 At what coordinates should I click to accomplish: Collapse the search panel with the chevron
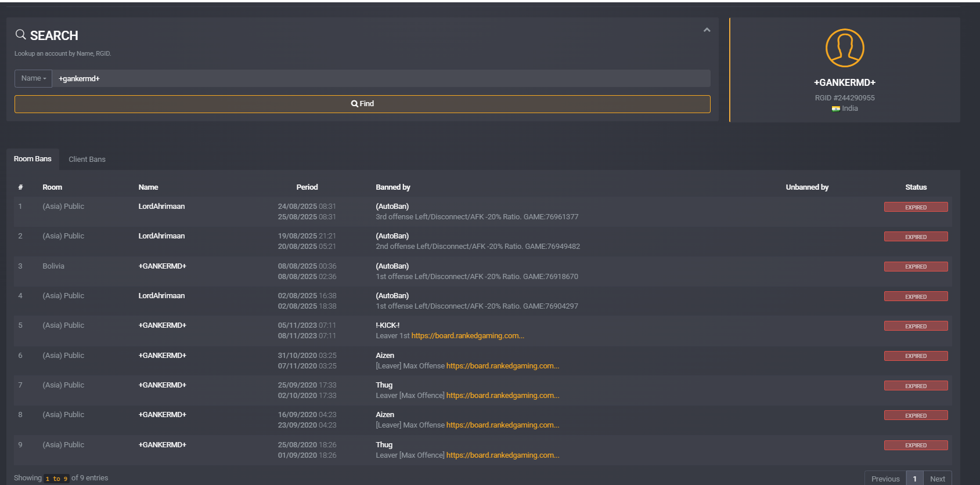(x=707, y=30)
